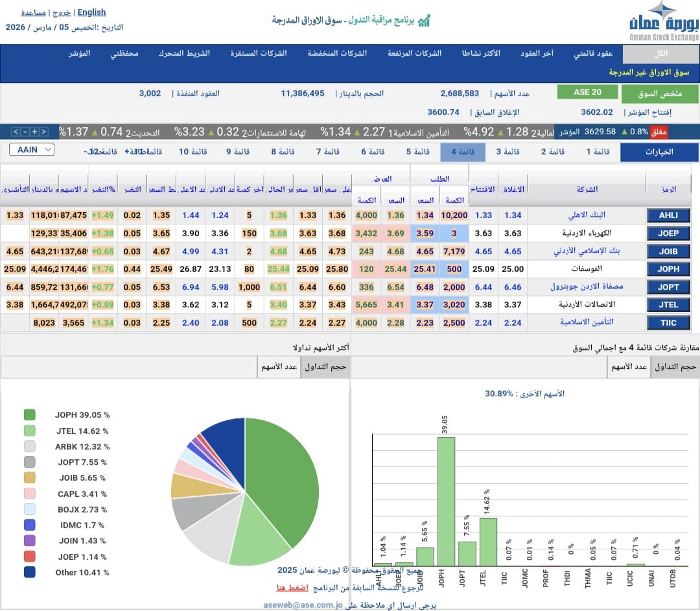Screen dimensions: 700x611
Task: Increase ticker speed using the plus control
Action: (x=34, y=132)
